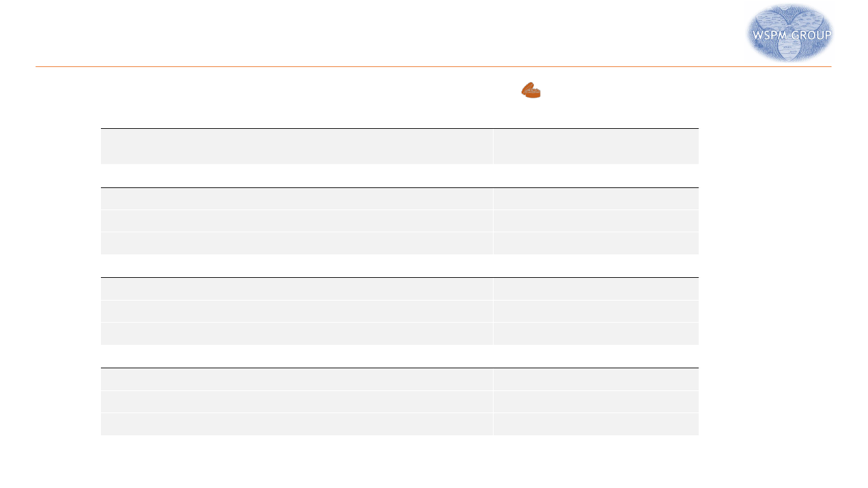The height and width of the screenshot is (488, 868).
Task: Click the first row's right cell in the first three-row group
Action: tap(596, 198)
